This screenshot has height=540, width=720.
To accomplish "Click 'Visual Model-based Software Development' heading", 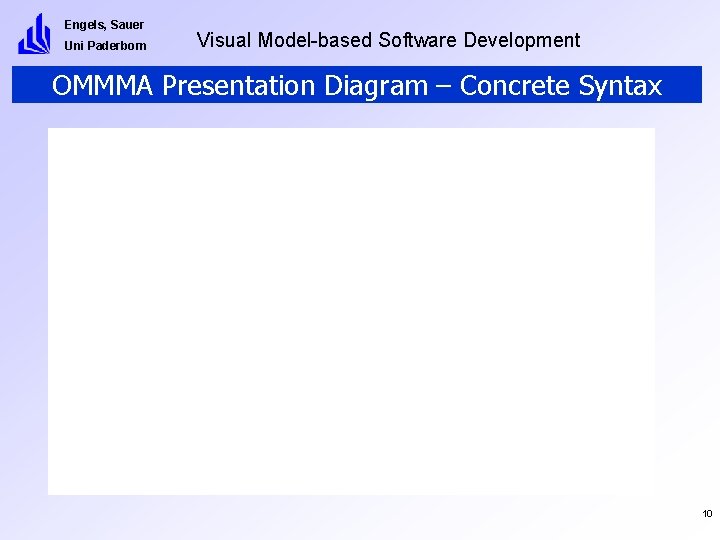I will coord(388,40).
